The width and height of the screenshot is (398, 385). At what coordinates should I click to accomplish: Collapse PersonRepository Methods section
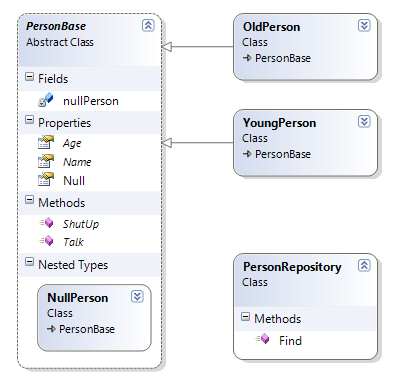[245, 316]
